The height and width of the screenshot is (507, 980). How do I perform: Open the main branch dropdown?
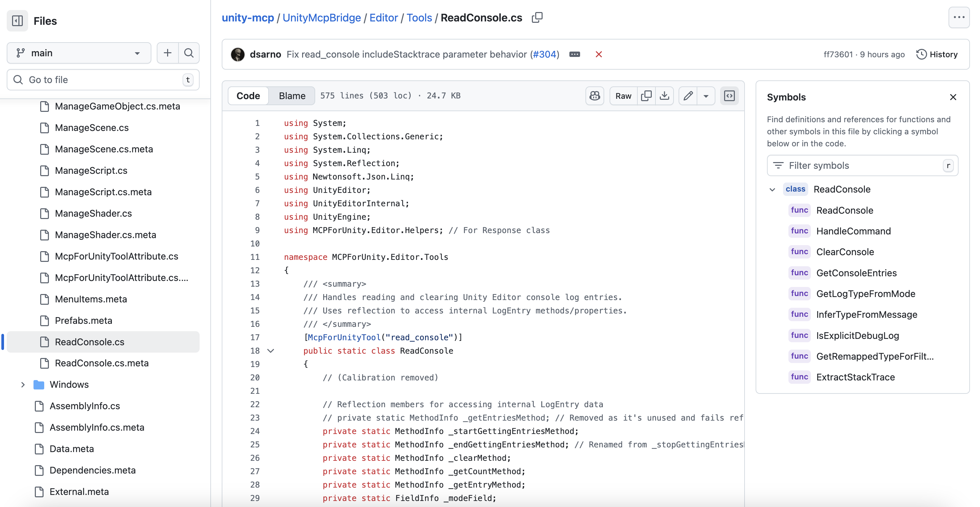(79, 53)
